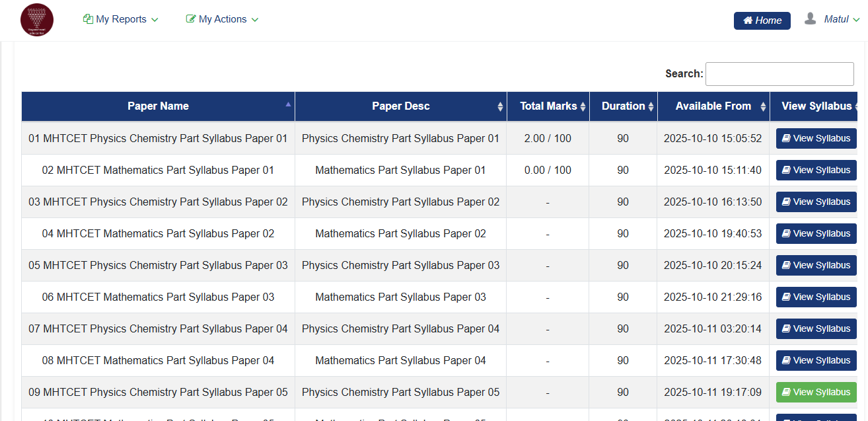This screenshot has width=868, height=421.
Task: Click the user avatar icon
Action: tap(810, 19)
